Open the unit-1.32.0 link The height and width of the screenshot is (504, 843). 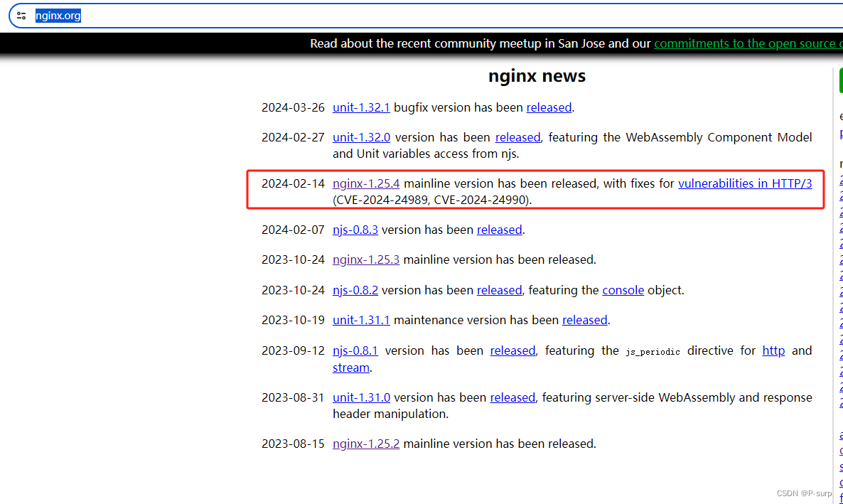361,138
